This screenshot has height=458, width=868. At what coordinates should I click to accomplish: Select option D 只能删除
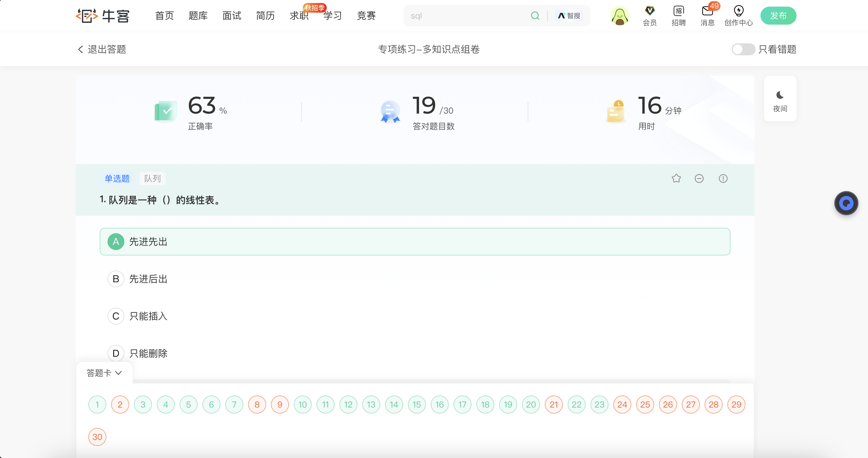point(415,353)
